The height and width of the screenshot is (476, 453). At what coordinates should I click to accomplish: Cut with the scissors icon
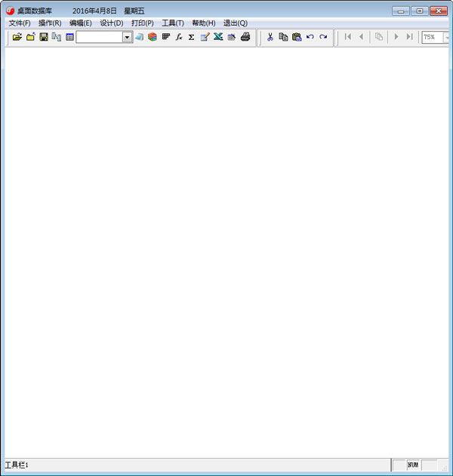[x=270, y=37]
